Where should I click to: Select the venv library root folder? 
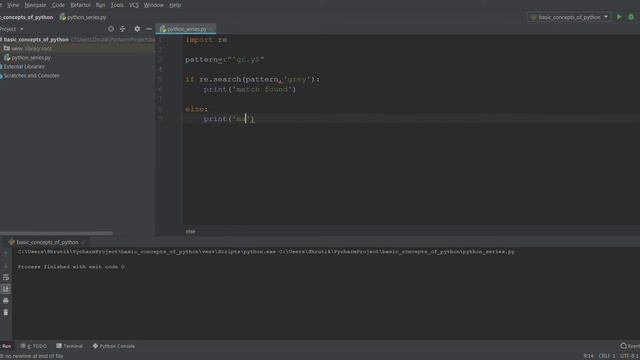(x=28, y=49)
